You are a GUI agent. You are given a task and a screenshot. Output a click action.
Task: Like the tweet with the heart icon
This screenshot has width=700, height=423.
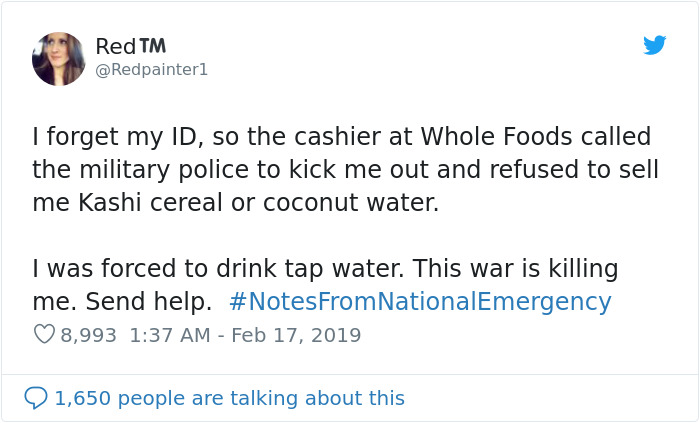(44, 335)
